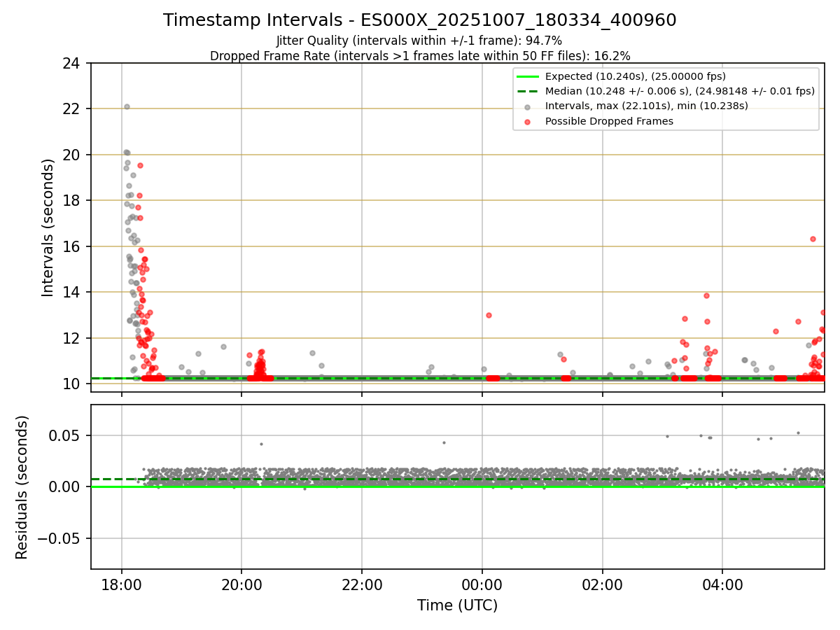This screenshot has width=840, height=630.
Task: Click the dashed dark green line sample in legend
Action: (528, 91)
